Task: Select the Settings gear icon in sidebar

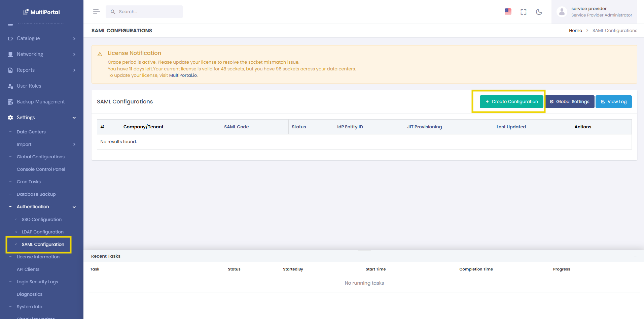Action: coord(10,118)
